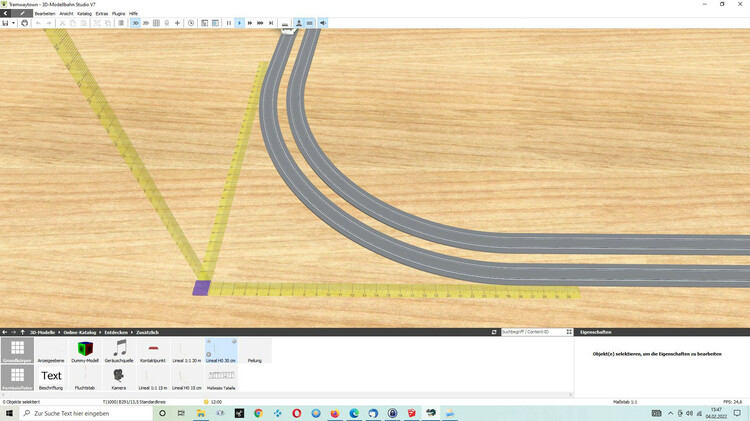The image size is (750, 421).
Task: Open the Plugins menu
Action: point(118,13)
